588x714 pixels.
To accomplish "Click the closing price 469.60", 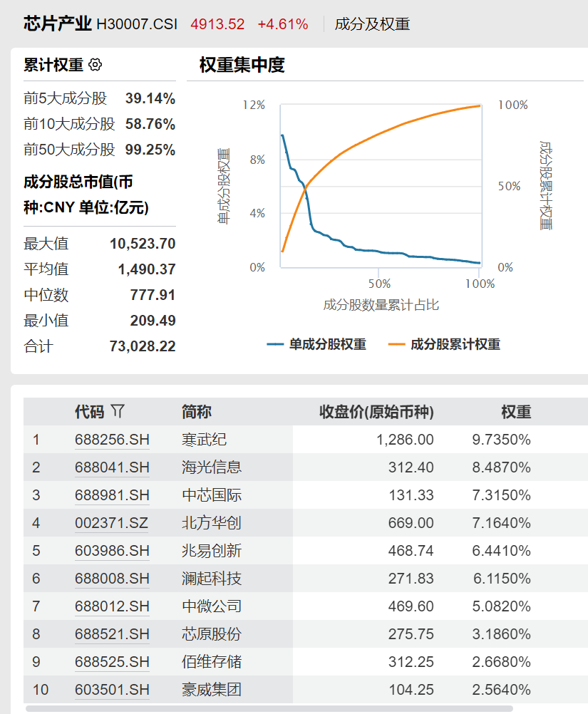I will click(411, 606).
